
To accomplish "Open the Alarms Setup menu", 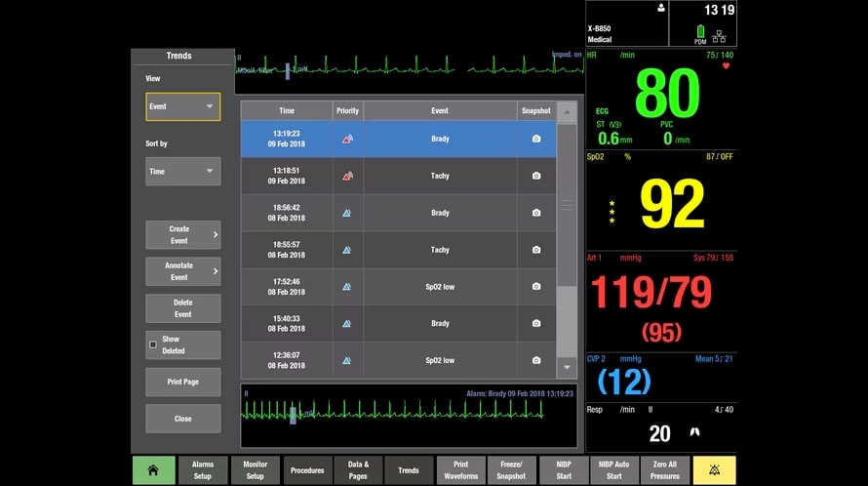I will click(203, 470).
